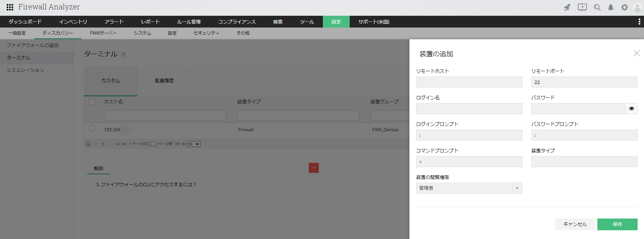Click the リモートホスト input field
The width and height of the screenshot is (644, 239).
469,82
